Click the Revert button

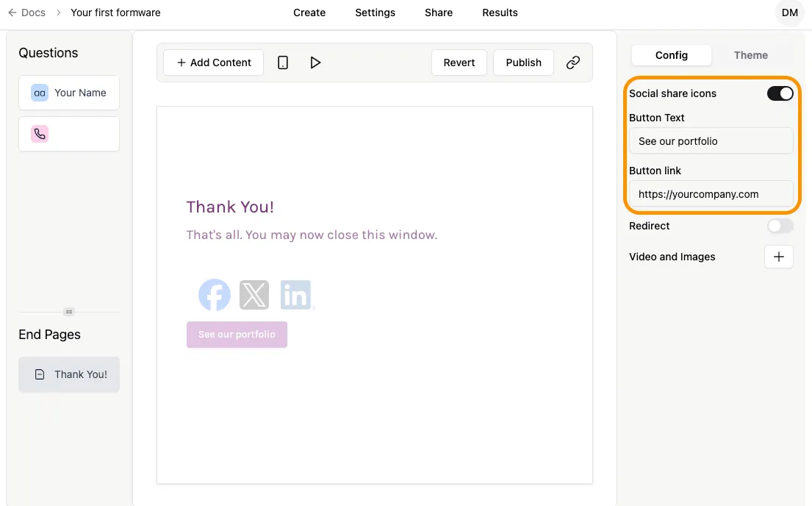pyautogui.click(x=459, y=63)
